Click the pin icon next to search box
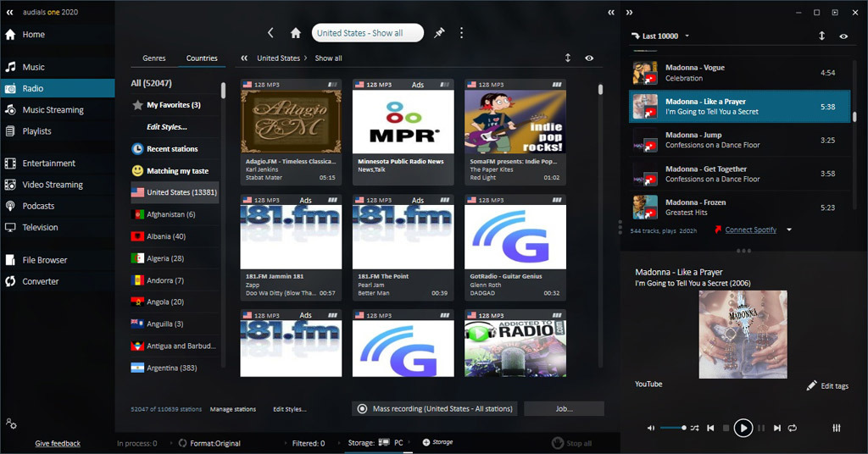 pos(439,33)
